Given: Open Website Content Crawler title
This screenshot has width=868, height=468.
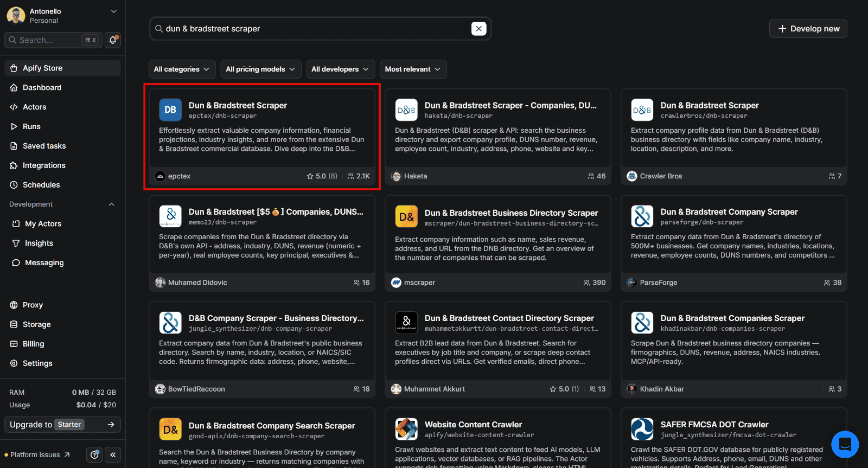Looking at the screenshot, I should (473, 425).
